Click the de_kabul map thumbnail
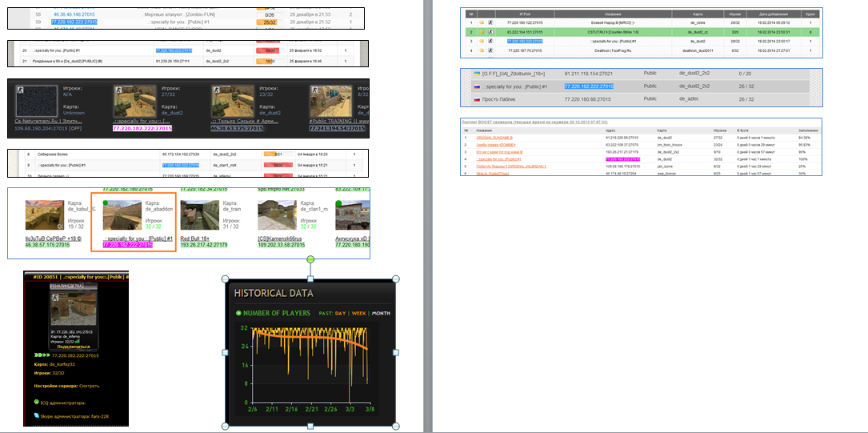 pos(44,214)
